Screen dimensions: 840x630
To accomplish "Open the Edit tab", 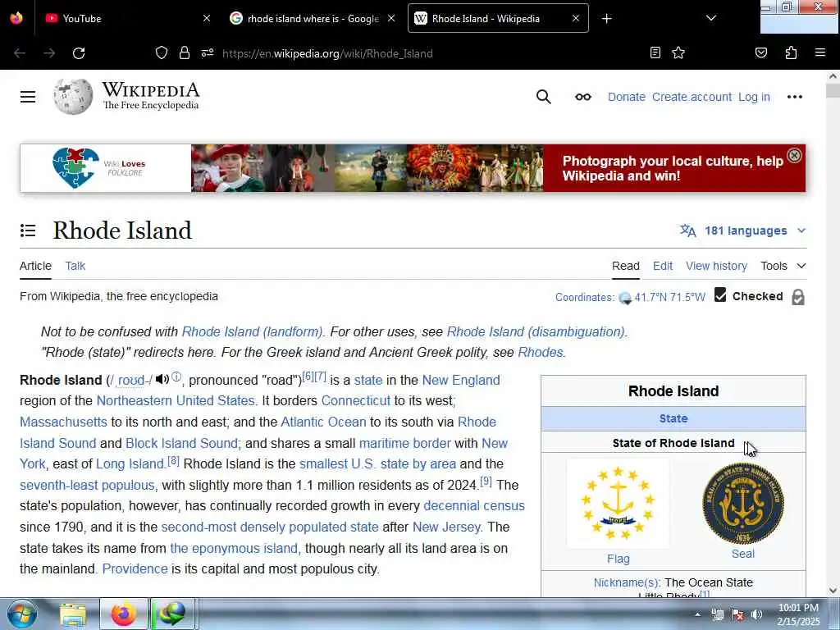I will (x=663, y=266).
